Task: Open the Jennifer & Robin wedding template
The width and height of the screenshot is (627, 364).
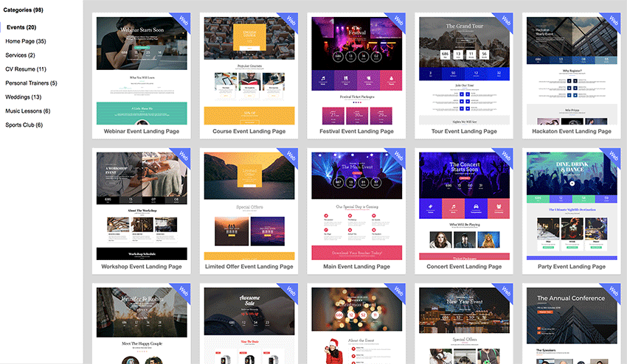Action: [x=142, y=326]
